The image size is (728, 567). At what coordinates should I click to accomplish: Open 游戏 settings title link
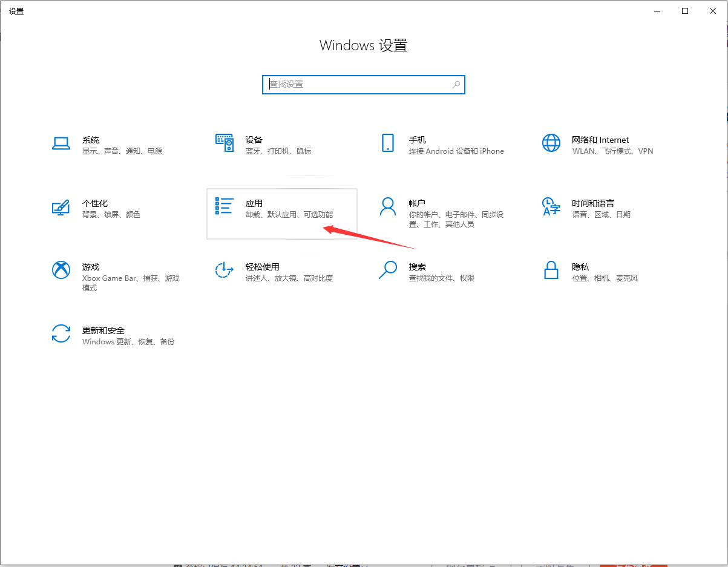(91, 267)
